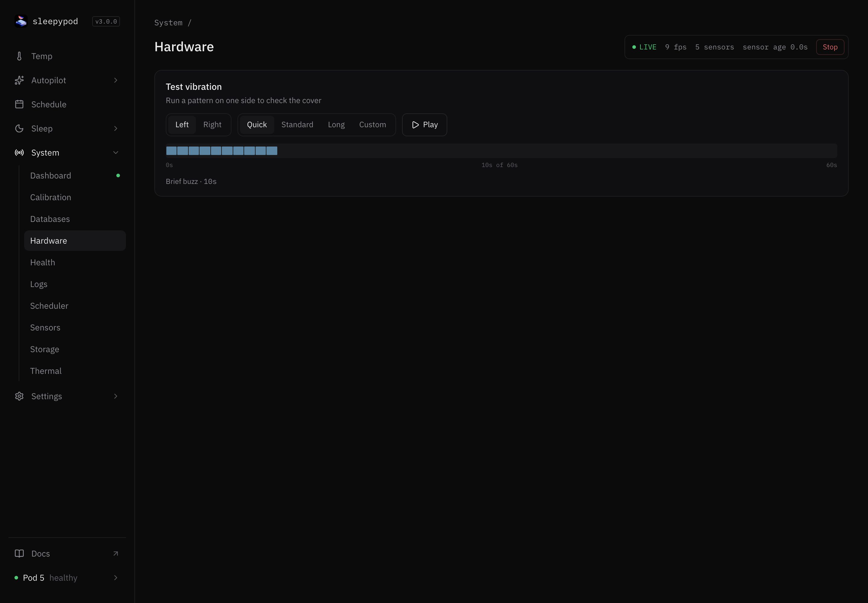The width and height of the screenshot is (868, 603).
Task: Click the '9 fps' status text
Action: coord(676,47)
